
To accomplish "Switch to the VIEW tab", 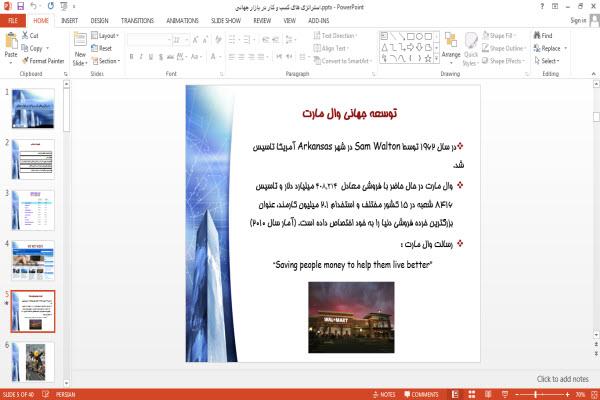I will point(290,21).
